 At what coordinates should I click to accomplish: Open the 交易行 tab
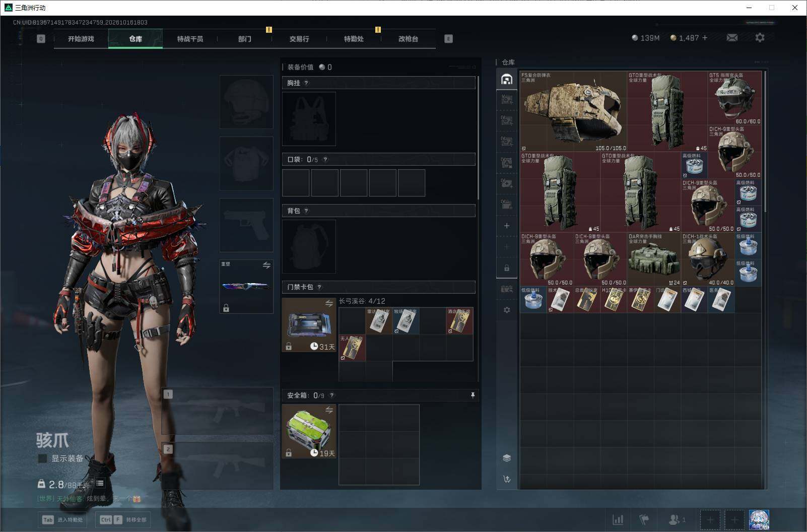click(x=299, y=39)
